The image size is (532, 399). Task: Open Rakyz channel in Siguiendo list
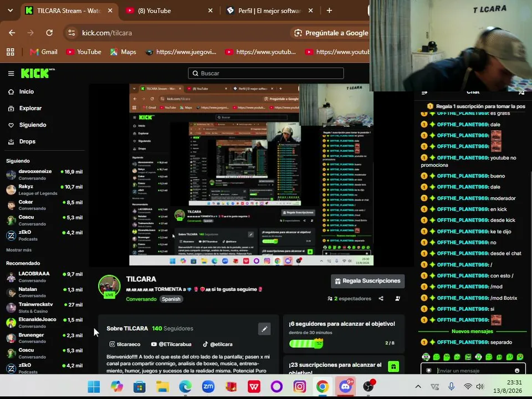tap(44, 190)
